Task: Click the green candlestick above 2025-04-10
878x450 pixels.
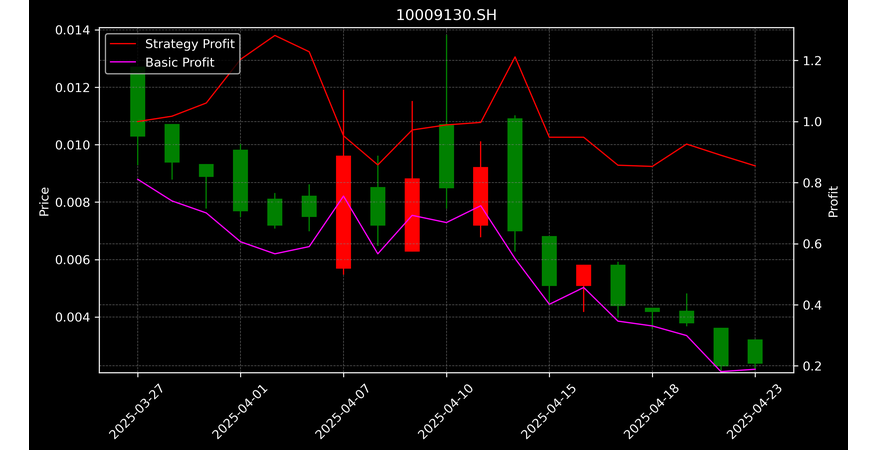Action: click(446, 156)
